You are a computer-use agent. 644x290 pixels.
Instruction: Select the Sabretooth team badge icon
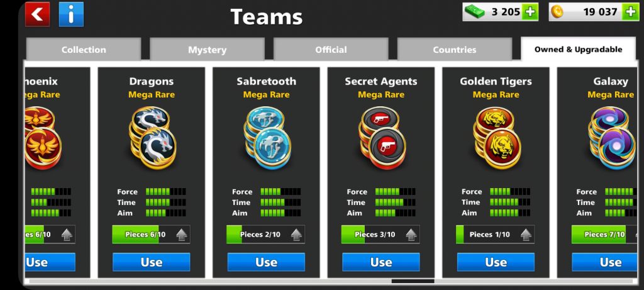pyautogui.click(x=267, y=138)
